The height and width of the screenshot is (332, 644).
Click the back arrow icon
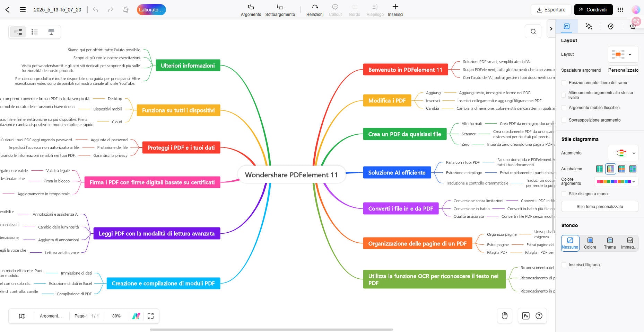pos(7,10)
